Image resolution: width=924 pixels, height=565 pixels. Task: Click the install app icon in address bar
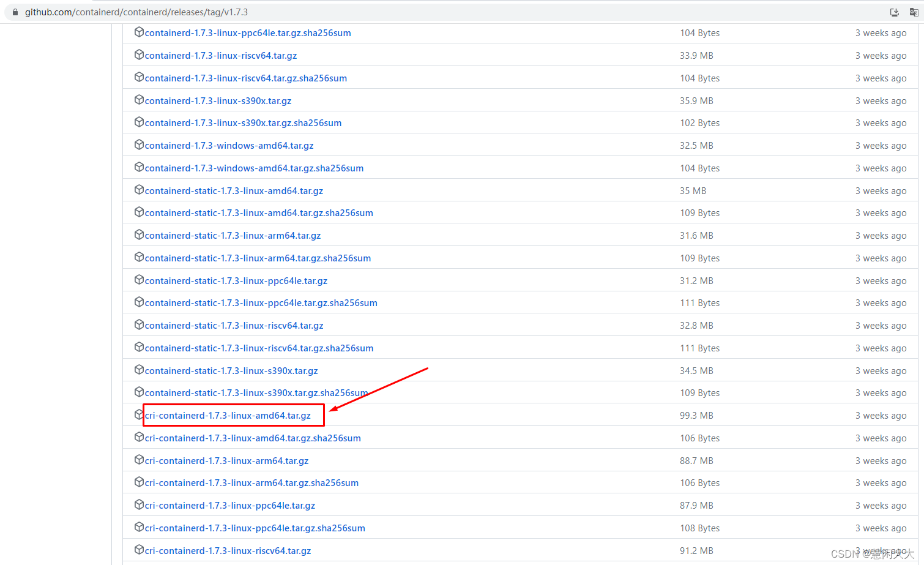(x=894, y=12)
